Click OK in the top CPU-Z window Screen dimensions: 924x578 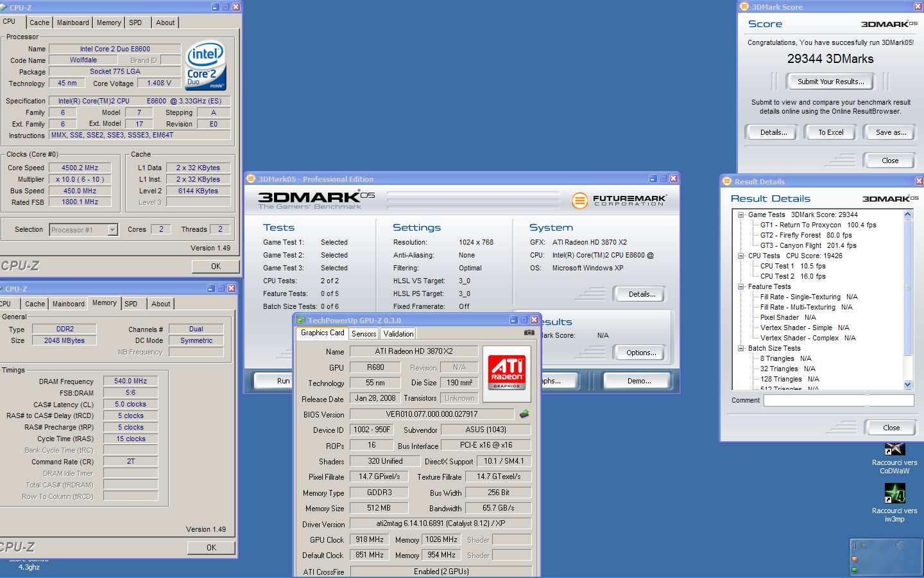tap(216, 267)
